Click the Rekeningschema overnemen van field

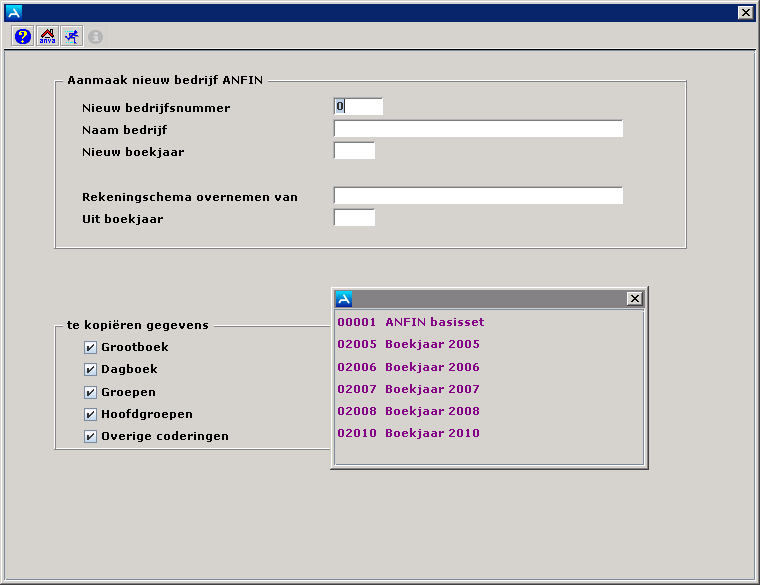[478, 196]
